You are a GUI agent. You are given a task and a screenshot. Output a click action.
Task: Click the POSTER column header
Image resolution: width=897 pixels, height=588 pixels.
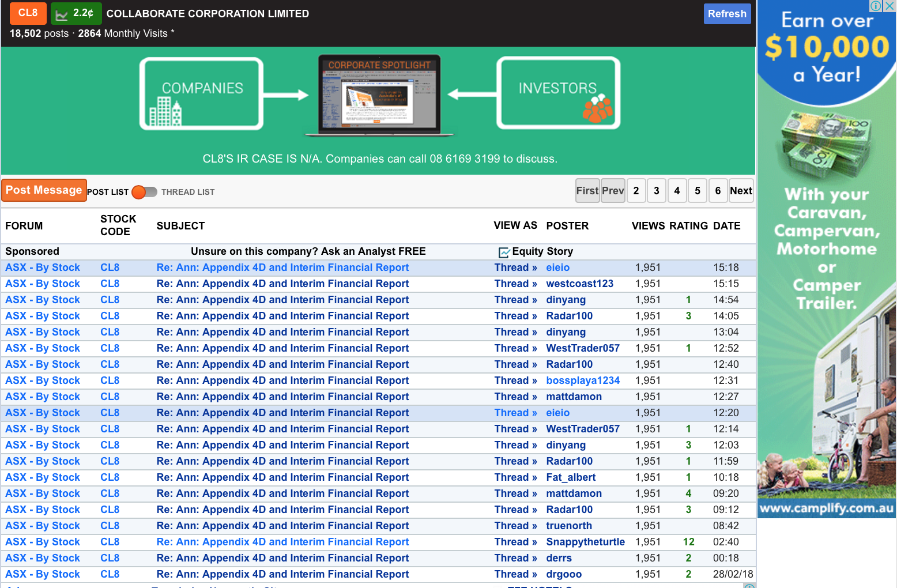point(567,226)
